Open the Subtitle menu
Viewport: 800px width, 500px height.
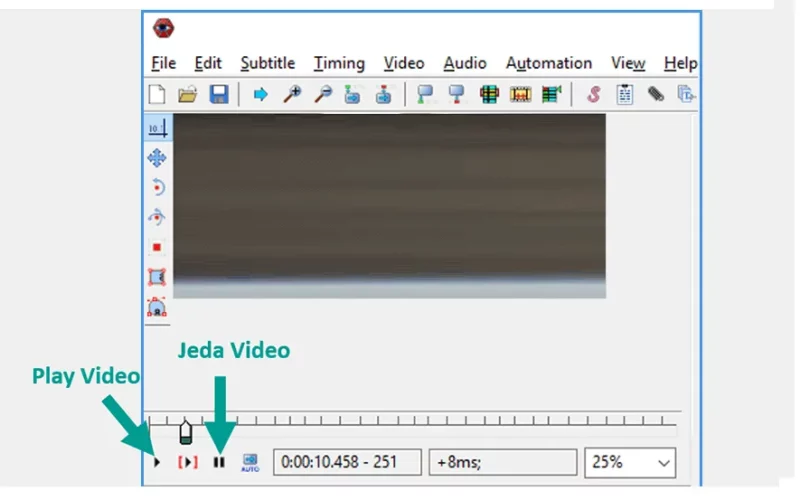[x=267, y=63]
